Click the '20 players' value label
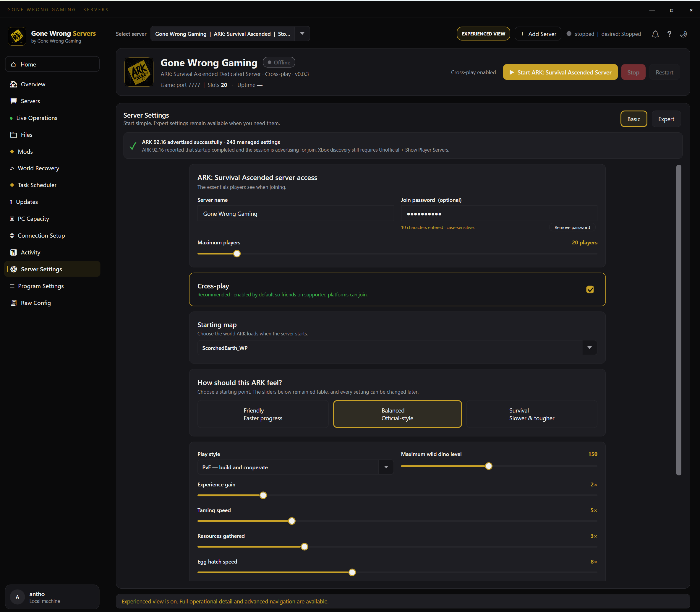The width and height of the screenshot is (700, 612). 584,243
